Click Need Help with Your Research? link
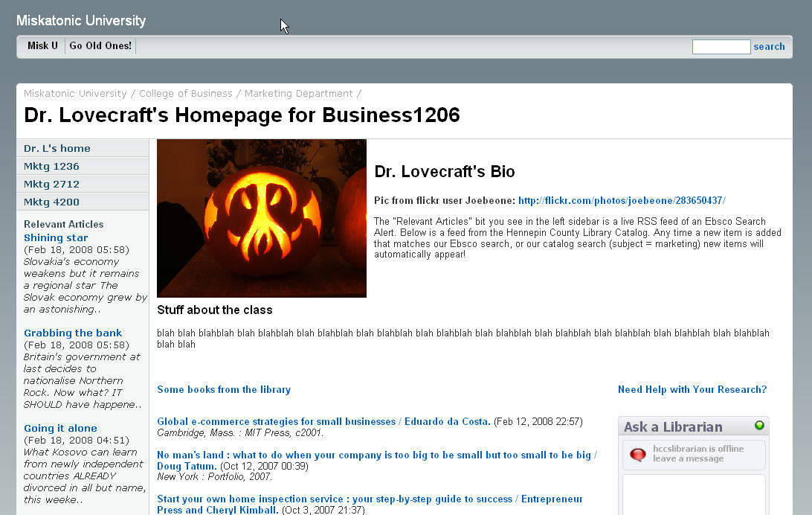The width and height of the screenshot is (812, 515). point(692,390)
